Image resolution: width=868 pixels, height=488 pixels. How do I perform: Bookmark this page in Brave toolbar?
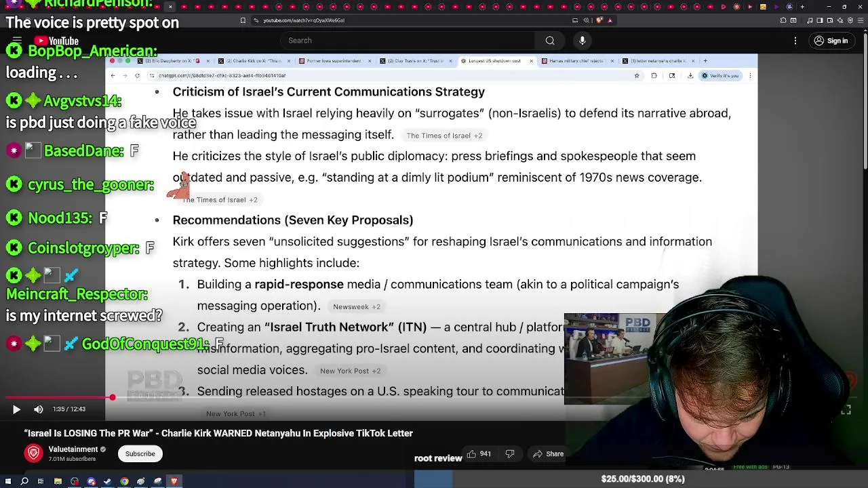click(x=243, y=20)
